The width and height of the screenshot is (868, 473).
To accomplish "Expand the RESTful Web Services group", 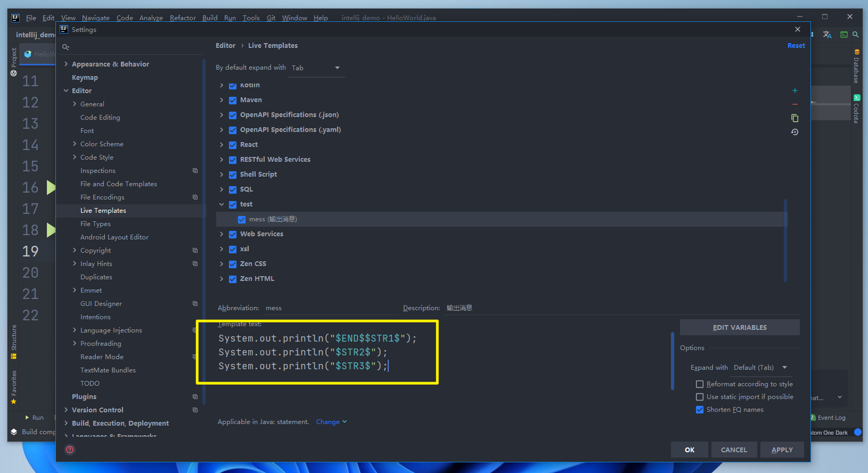I will (x=222, y=160).
